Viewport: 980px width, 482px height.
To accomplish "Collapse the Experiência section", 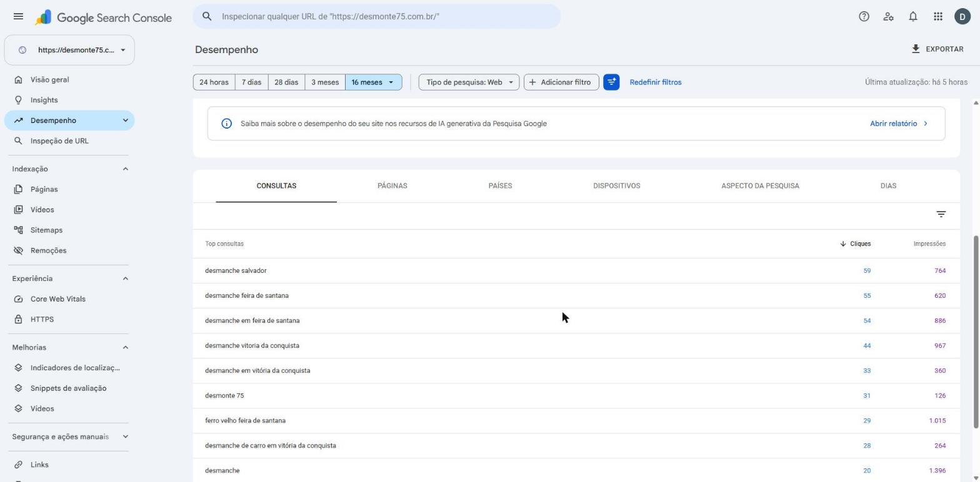I will coord(125,278).
